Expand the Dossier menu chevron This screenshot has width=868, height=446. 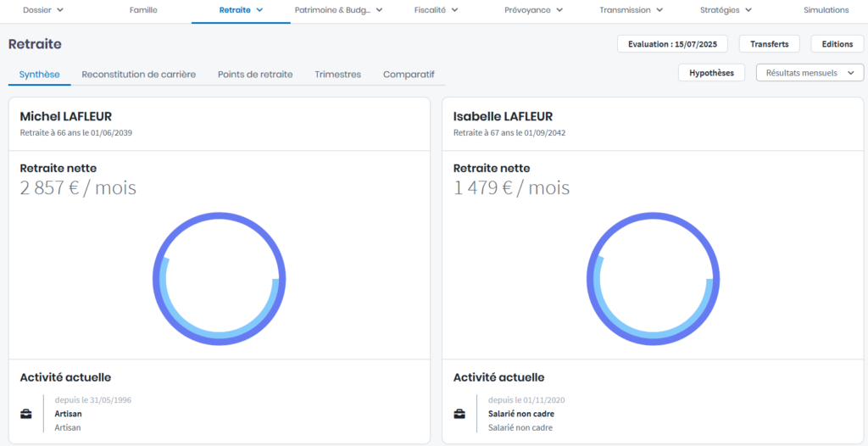60,10
